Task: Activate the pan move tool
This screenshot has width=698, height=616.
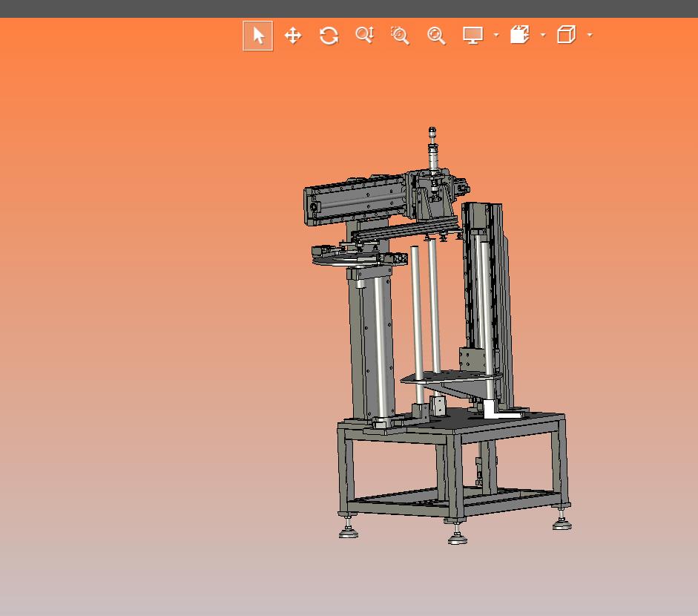Action: [293, 36]
